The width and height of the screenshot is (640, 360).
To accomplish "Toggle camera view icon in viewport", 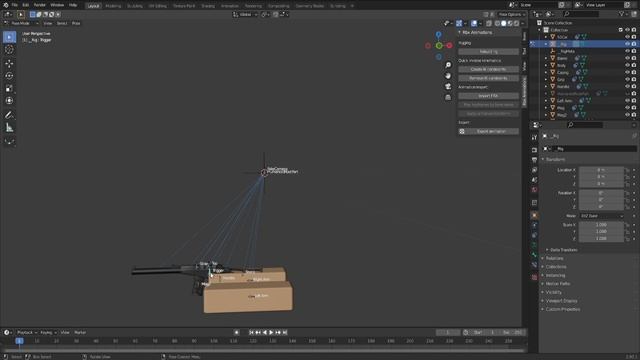I will tap(448, 86).
